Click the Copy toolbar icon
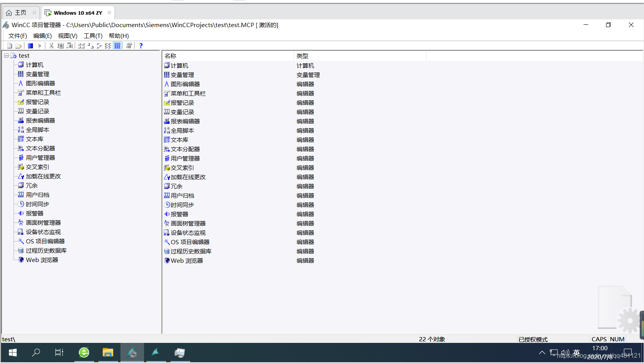The height and width of the screenshot is (363, 644). point(60,46)
